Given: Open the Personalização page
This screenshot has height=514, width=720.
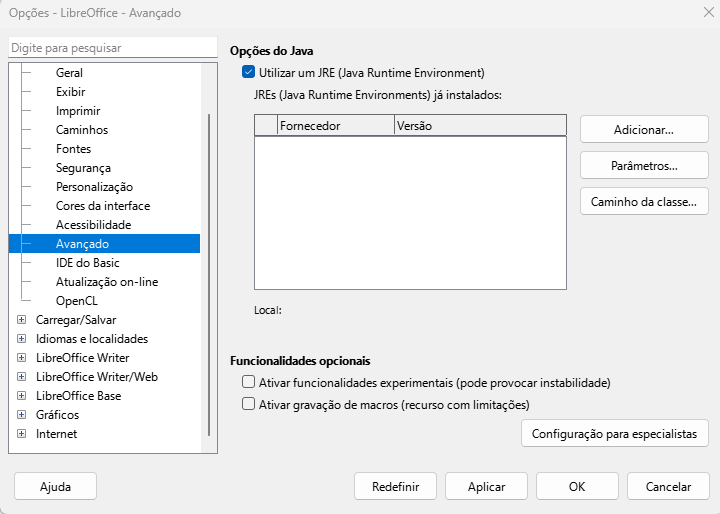Looking at the screenshot, I should click(x=94, y=186).
